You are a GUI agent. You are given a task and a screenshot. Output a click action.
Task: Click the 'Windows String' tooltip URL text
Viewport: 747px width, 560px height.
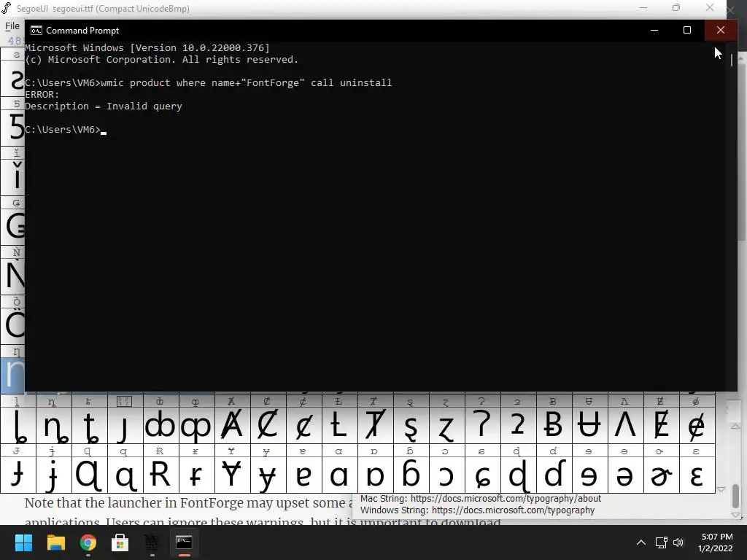[x=477, y=510]
